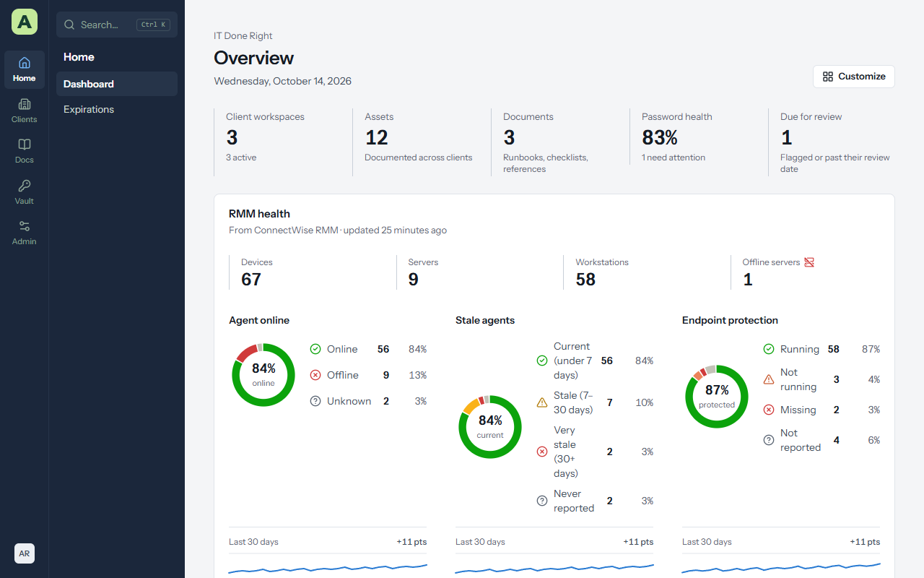Screen dimensions: 924x578
Task: Click the Overview page title
Action: tap(254, 58)
